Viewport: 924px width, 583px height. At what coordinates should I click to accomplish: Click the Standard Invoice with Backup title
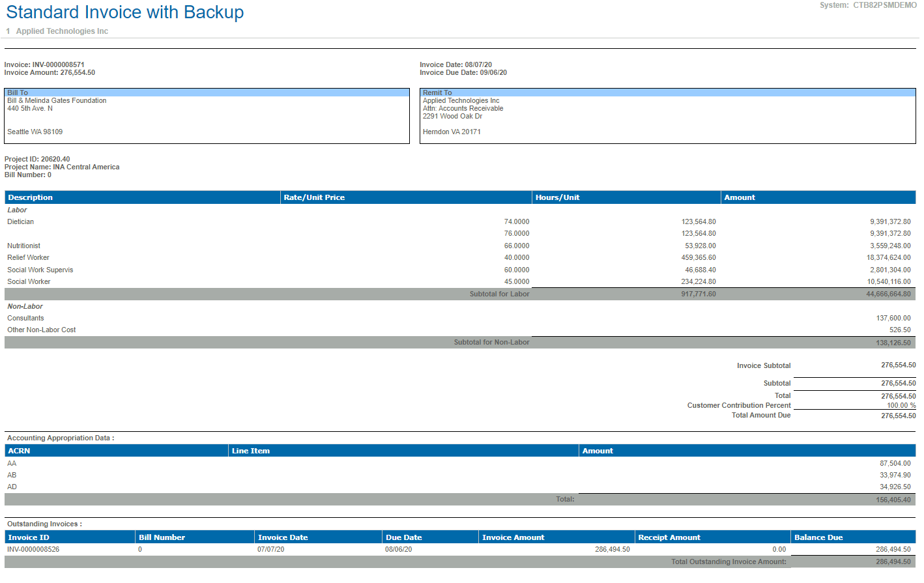[x=125, y=12]
